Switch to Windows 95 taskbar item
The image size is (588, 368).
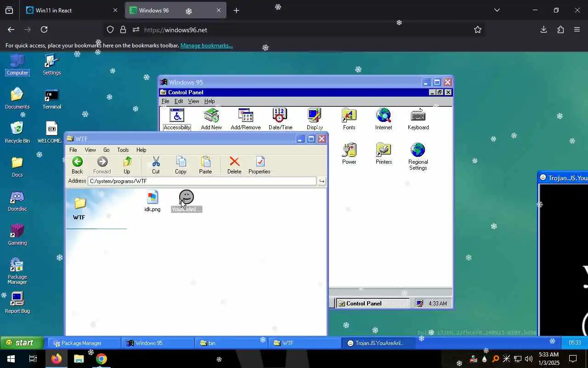[158, 343]
